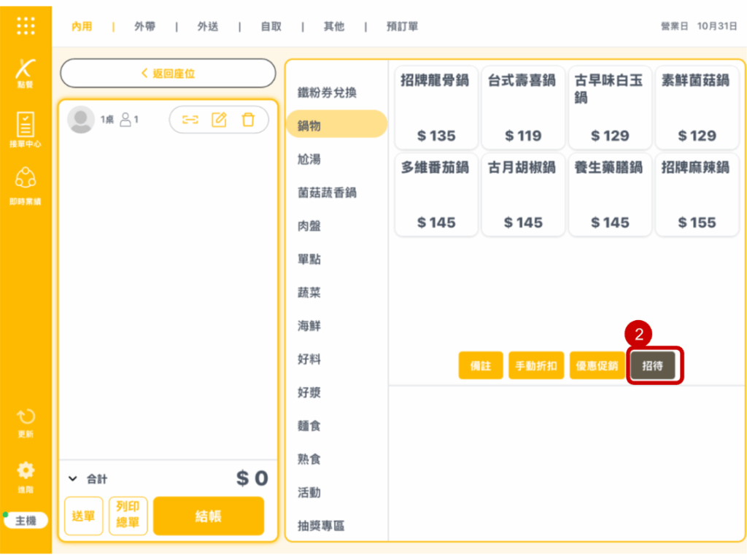Image resolution: width=747 pixels, height=560 pixels.
Task: Click the 招待 complimentary button
Action: [653, 366]
